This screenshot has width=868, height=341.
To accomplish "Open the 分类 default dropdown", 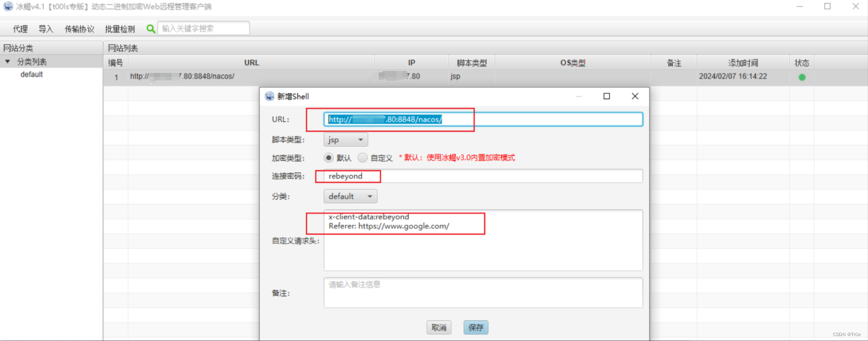I will (350, 196).
